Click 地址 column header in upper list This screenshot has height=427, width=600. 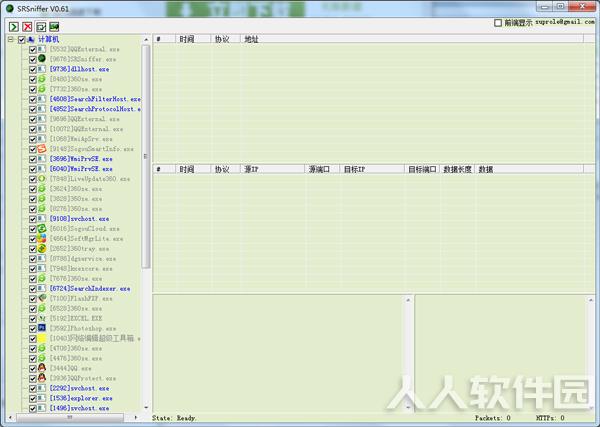(x=412, y=39)
